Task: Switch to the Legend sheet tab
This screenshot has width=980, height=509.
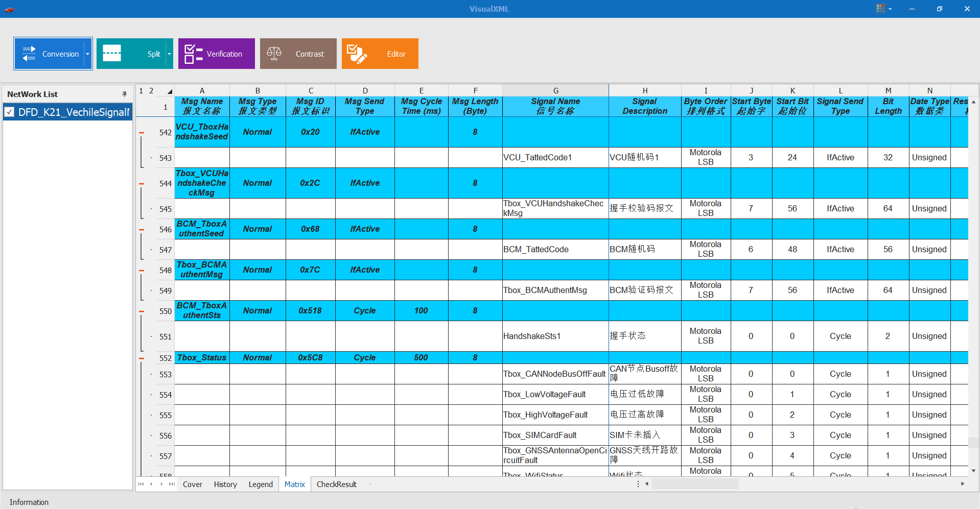Action: pyautogui.click(x=261, y=484)
